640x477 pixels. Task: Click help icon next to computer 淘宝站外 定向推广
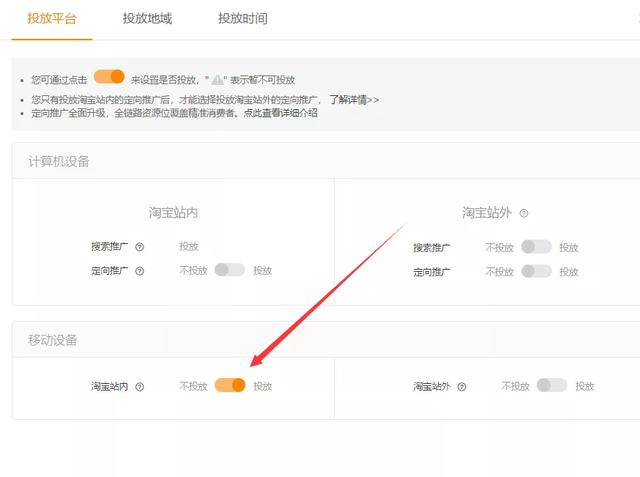coord(463,272)
